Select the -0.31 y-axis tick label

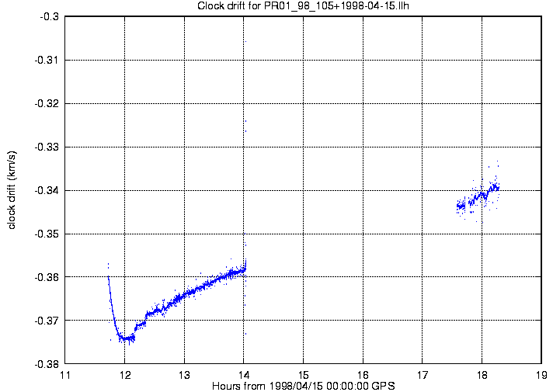46,60
